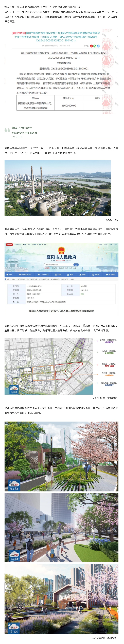Click the 2024-10-18 发文日期 value
This screenshot has width=124, height=644.
click(84, 290)
